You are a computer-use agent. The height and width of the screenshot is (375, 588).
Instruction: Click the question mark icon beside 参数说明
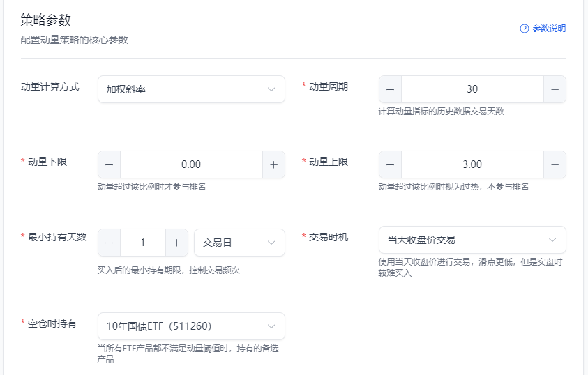click(525, 29)
